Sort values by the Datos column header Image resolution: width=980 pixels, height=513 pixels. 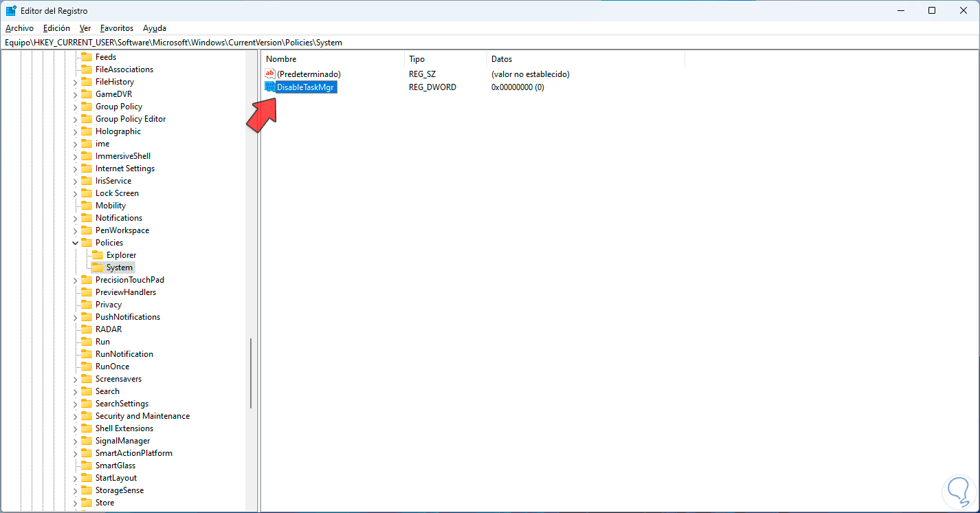(586, 59)
